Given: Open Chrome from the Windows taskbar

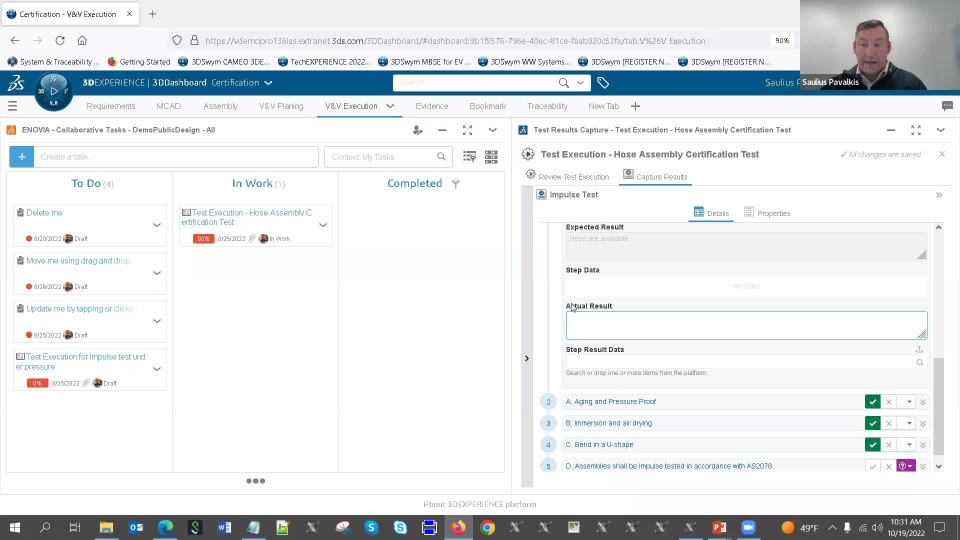Looking at the screenshot, I should (x=487, y=527).
